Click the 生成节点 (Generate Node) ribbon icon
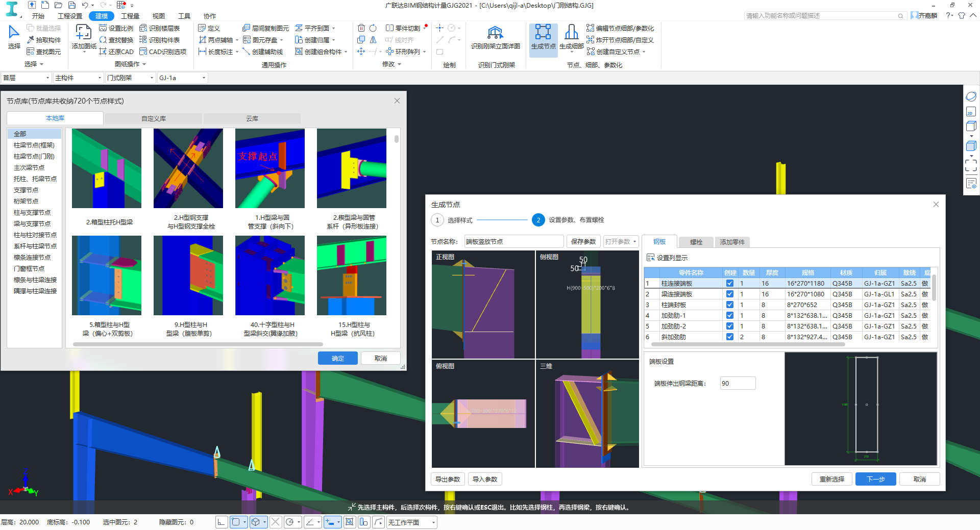980x530 pixels. [543, 33]
